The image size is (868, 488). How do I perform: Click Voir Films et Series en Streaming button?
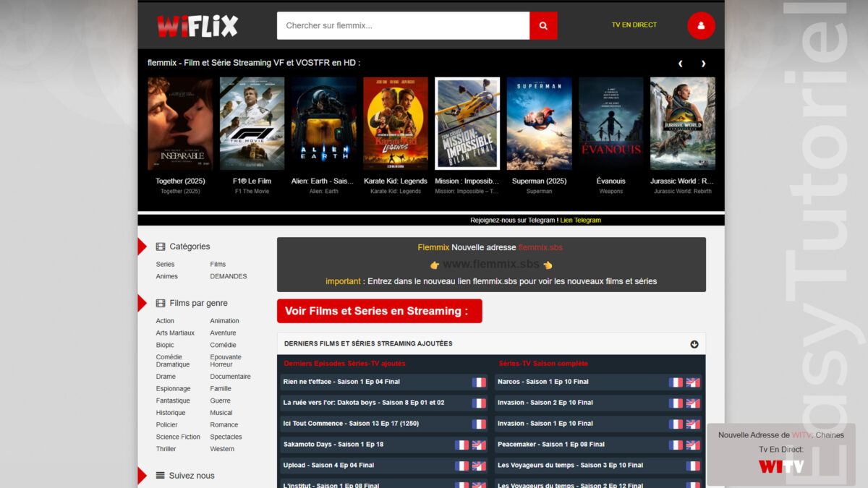pyautogui.click(x=379, y=311)
